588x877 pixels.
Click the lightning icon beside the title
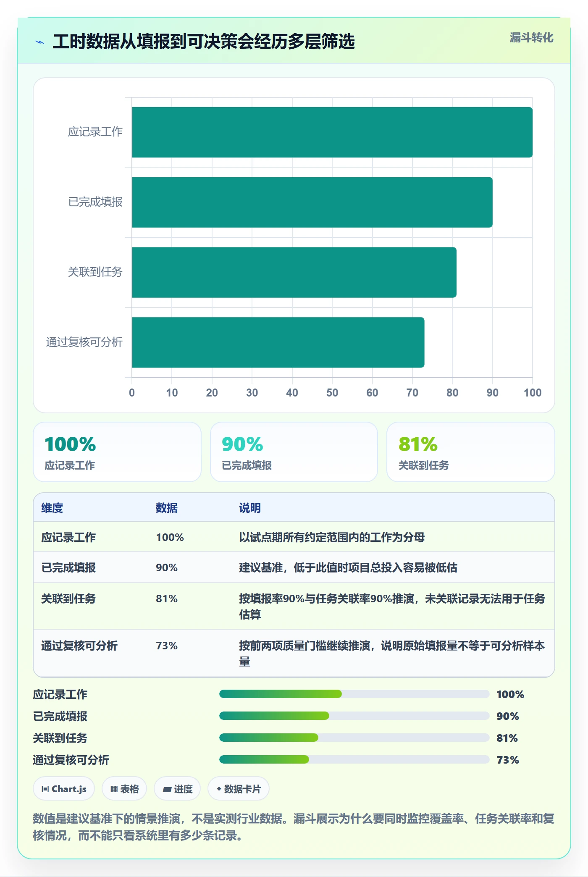click(x=40, y=42)
